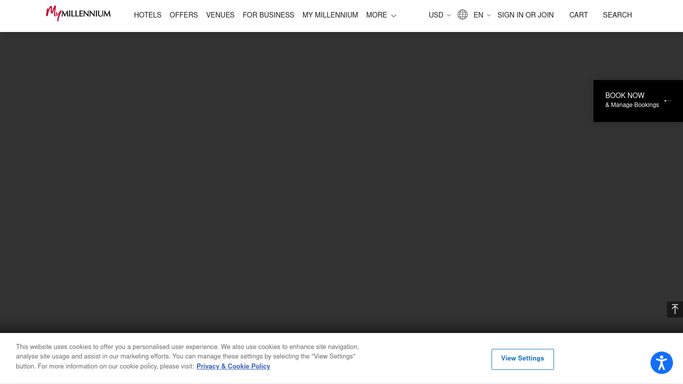Click the back-to-top arrow icon
This screenshot has width=683, height=384.
coord(675,309)
